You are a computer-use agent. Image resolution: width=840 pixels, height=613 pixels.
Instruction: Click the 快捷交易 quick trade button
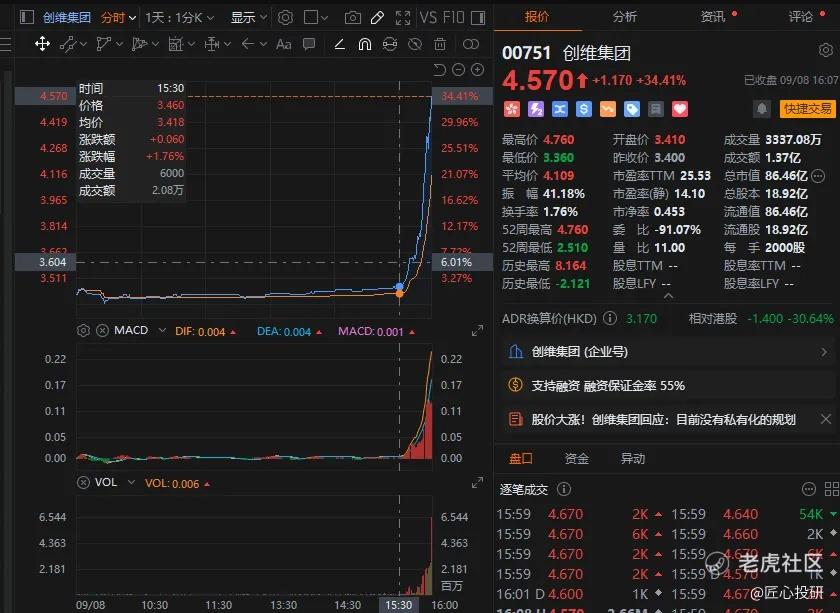pos(807,109)
